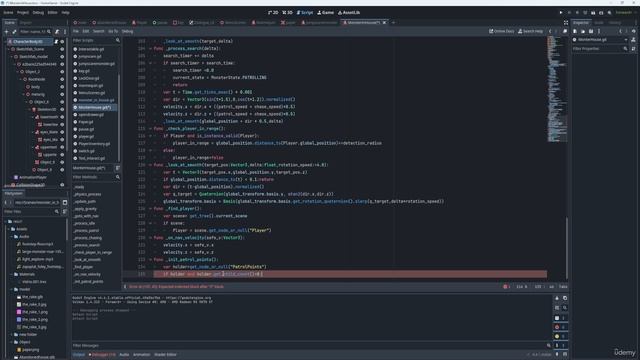Open the Debug menu
Viewport: 640px width, 360px height.
[38, 13]
